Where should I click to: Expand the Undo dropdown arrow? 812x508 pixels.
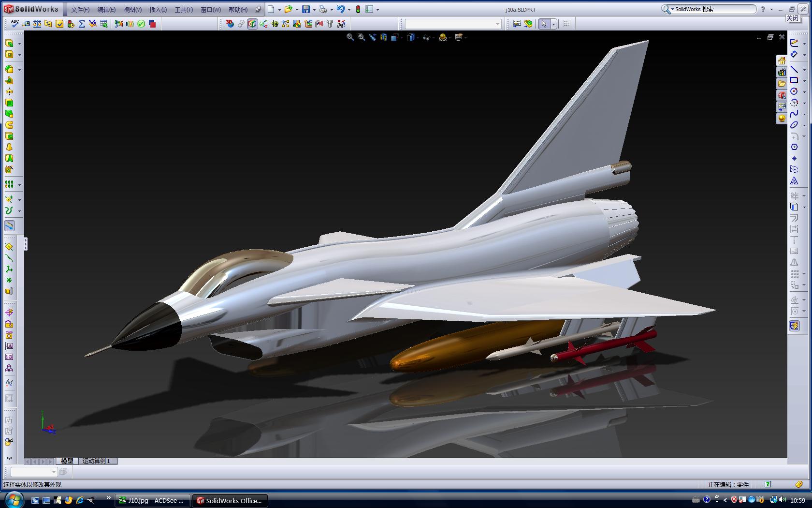(x=349, y=10)
